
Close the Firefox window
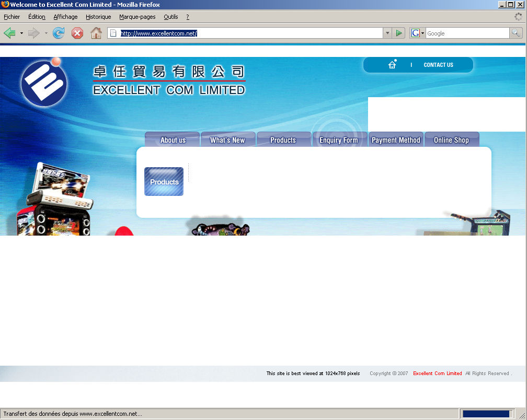[x=520, y=4]
